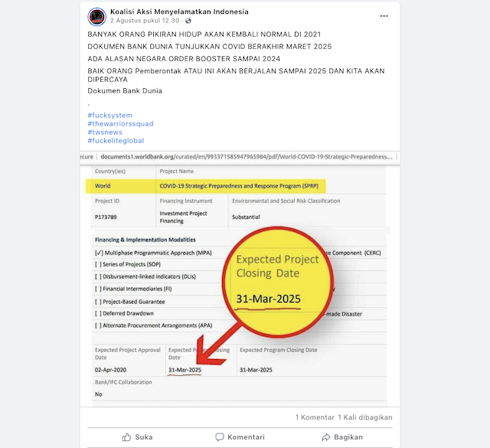490x448 pixels.
Task: Click the checked Multiphase Programmatic Approach (MPA) row
Action: coord(153,253)
